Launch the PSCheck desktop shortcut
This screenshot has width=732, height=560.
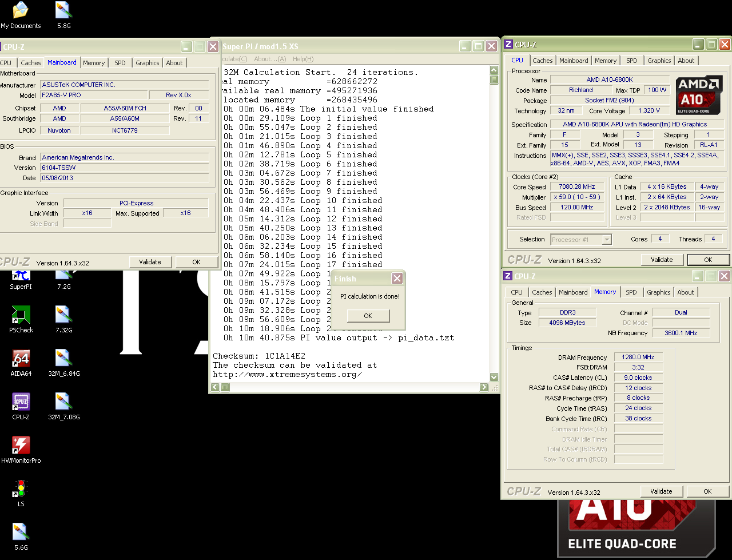pyautogui.click(x=21, y=319)
